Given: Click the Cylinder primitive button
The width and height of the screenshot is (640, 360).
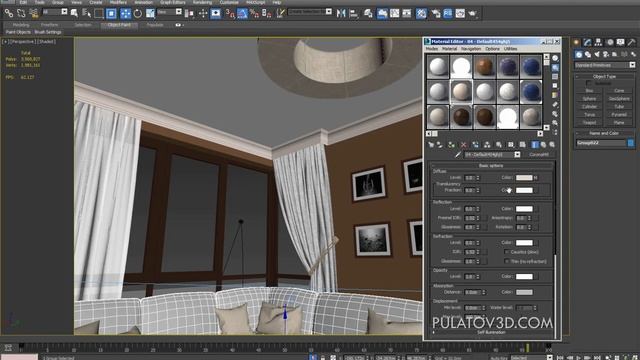Looking at the screenshot, I should point(589,107).
